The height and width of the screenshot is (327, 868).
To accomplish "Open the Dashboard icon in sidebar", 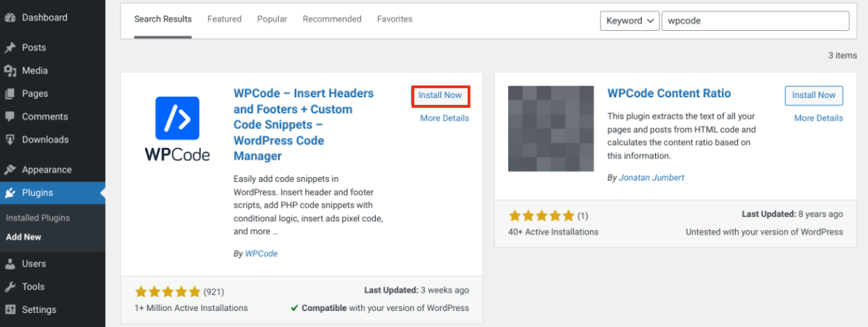I will coord(10,18).
